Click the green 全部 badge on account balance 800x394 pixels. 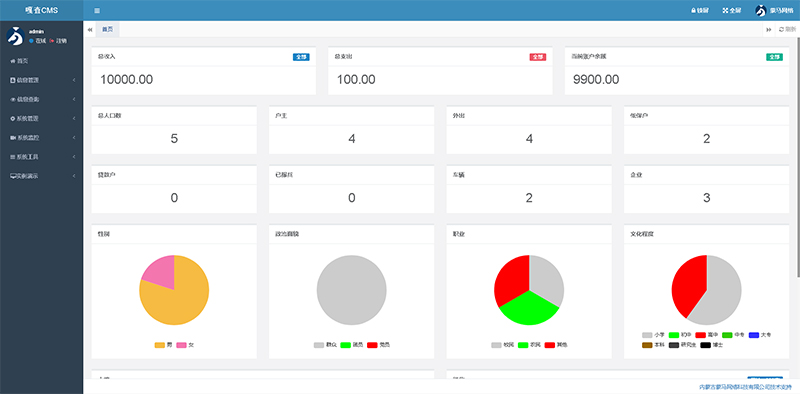(x=774, y=57)
